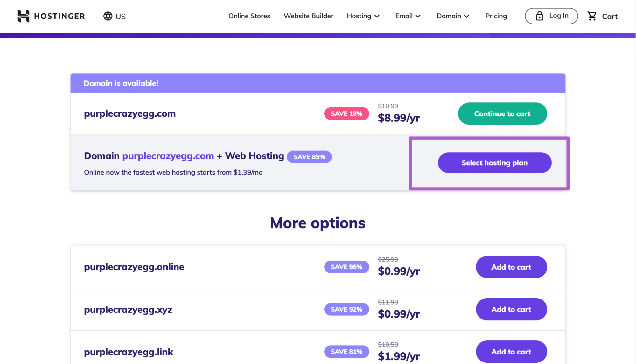Click the SAVE 85% badge
Screen dimensions: 636x364
pyautogui.click(x=309, y=156)
